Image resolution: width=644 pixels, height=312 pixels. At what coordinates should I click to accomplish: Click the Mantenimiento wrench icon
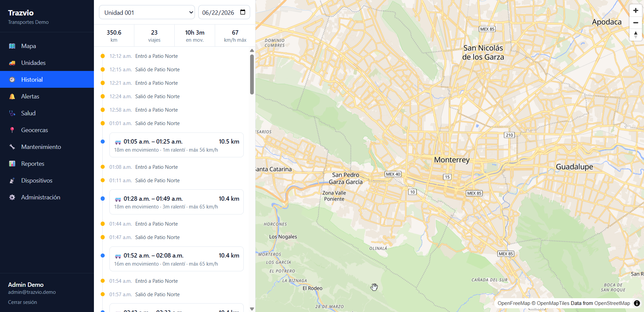pyautogui.click(x=12, y=147)
